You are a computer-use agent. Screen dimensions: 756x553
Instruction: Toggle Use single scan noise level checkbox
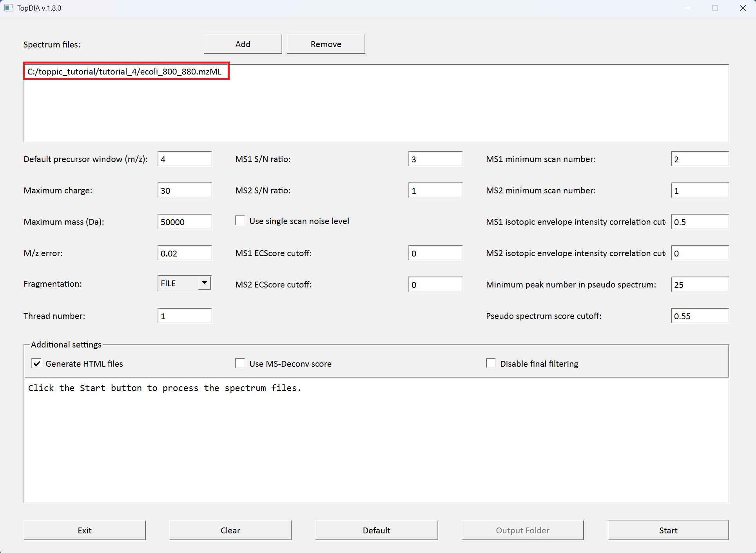pos(240,221)
